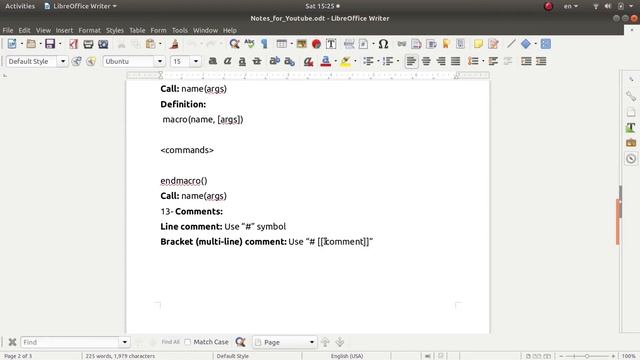Viewport: 640px width, 360px height.
Task: Run the Spelling check (Abc) icon
Action: pos(249,44)
